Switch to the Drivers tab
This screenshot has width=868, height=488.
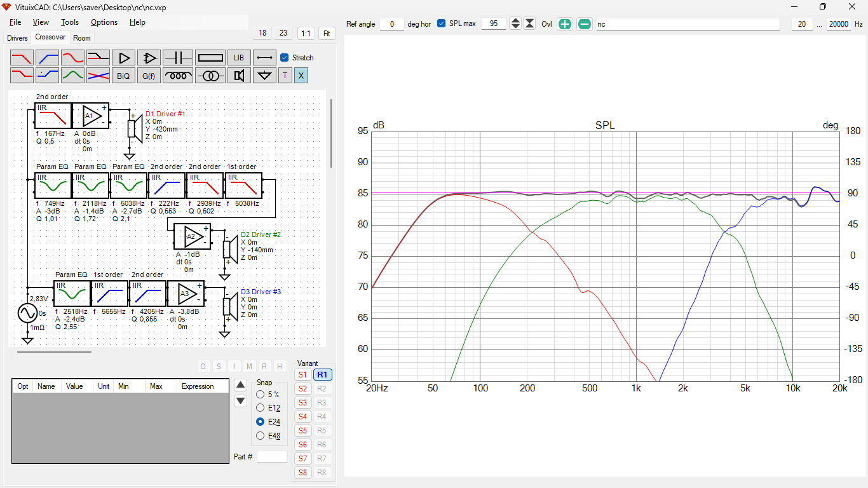(x=17, y=38)
